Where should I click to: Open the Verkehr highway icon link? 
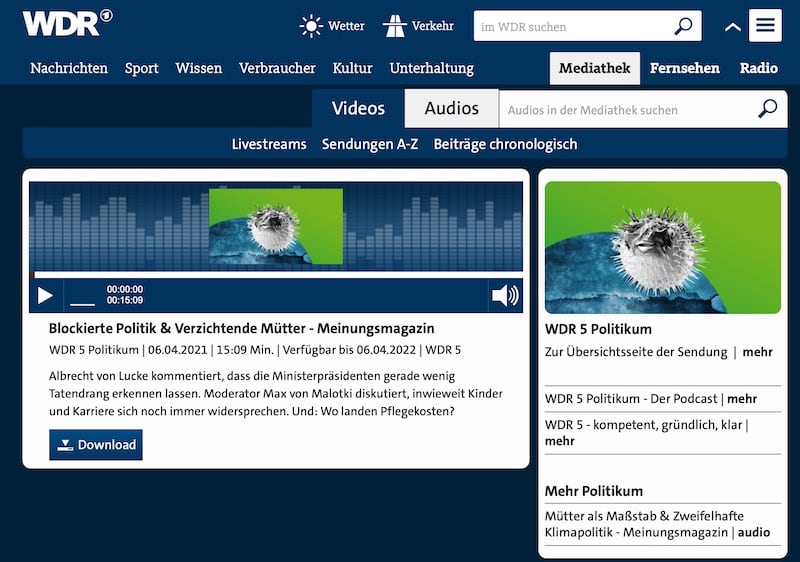point(394,26)
